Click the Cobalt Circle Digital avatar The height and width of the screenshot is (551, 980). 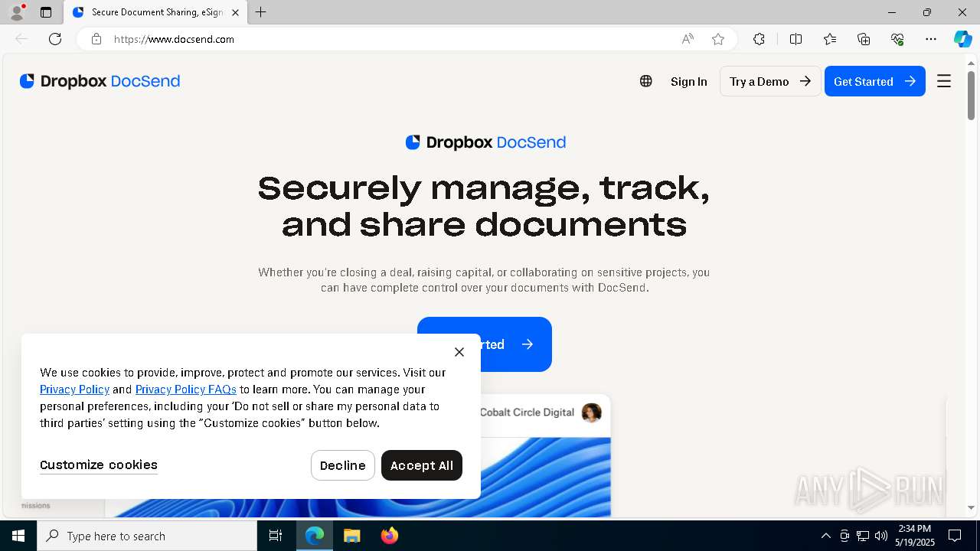592,412
